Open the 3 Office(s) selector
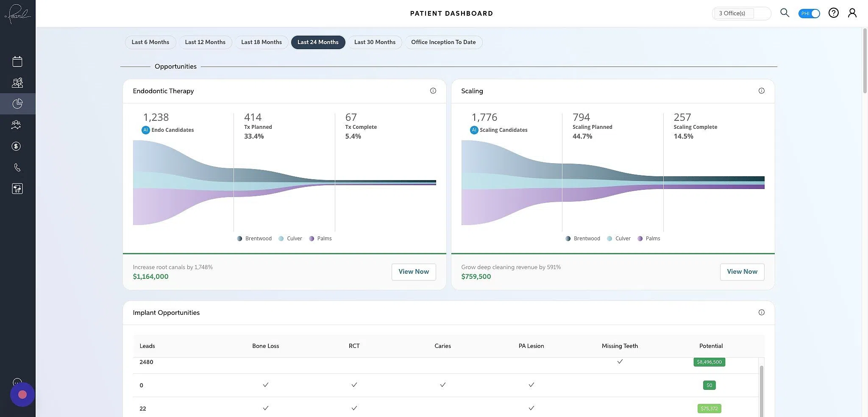 (741, 13)
